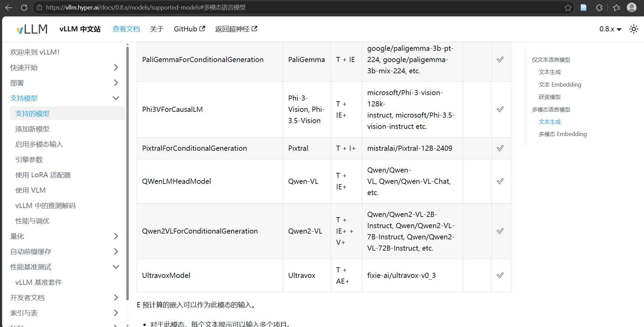
Task: Open the vLLM 中的推测解码 sidebar item
Action: pos(45,206)
